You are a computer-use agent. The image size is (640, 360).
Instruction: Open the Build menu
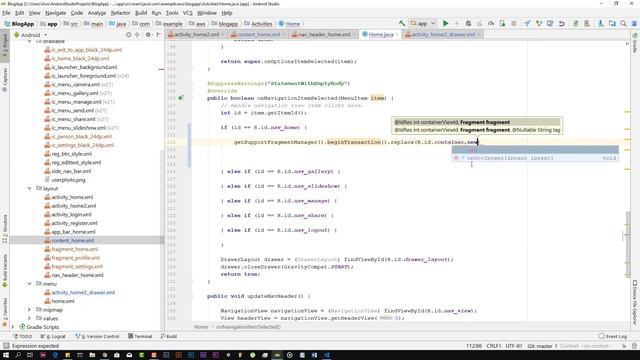coord(141,13)
